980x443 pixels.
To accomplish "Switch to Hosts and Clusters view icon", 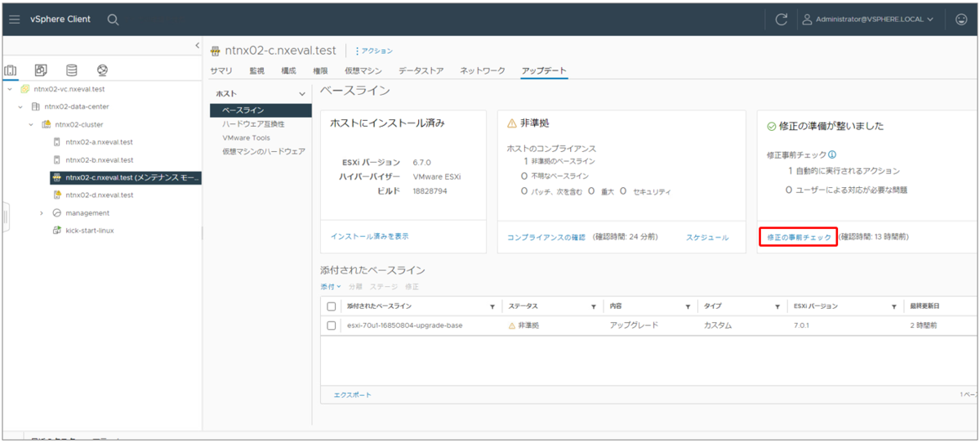I will [11, 70].
